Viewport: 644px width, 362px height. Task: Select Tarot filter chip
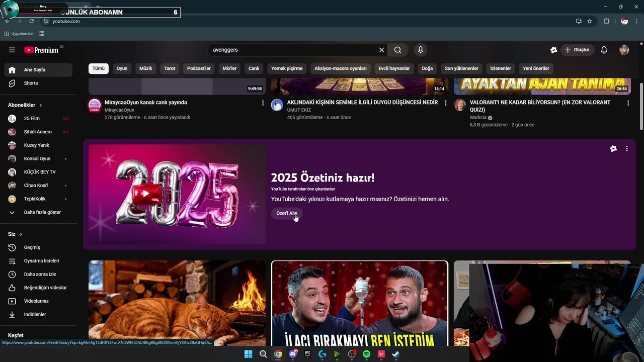170,68
